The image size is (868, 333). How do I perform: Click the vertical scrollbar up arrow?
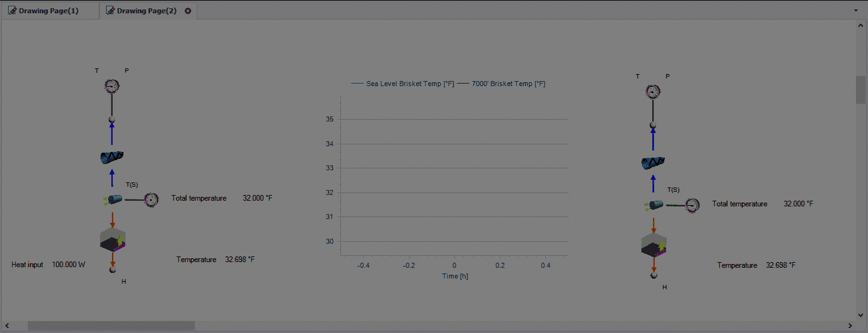point(861,25)
